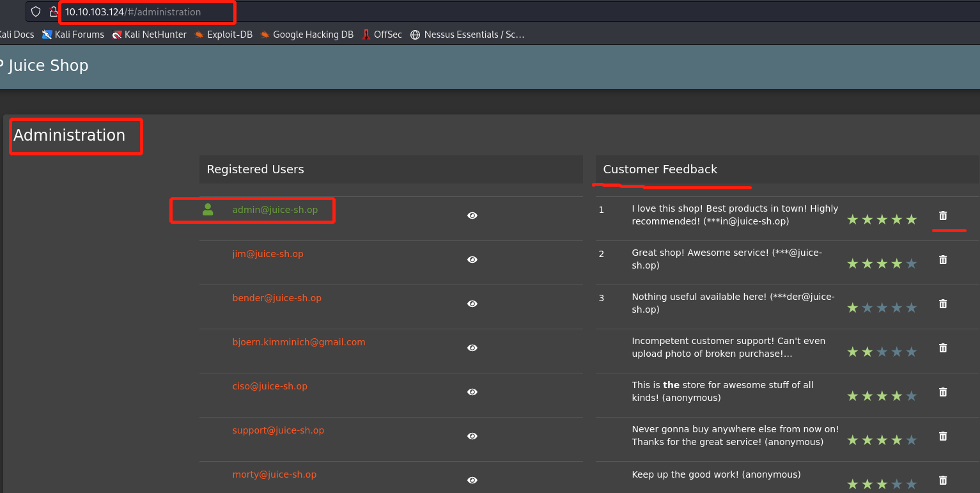
Task: Click the insecure lock icon in address bar
Action: coord(54,12)
